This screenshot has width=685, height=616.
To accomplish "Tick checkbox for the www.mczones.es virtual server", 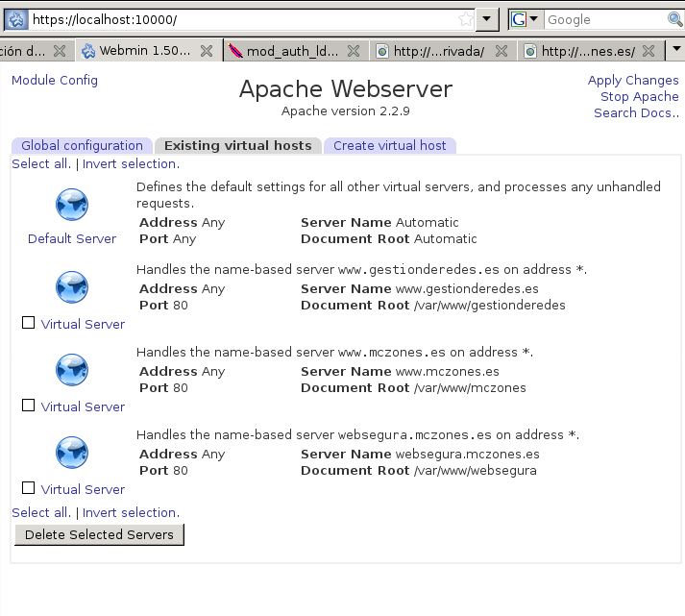I will coord(29,405).
